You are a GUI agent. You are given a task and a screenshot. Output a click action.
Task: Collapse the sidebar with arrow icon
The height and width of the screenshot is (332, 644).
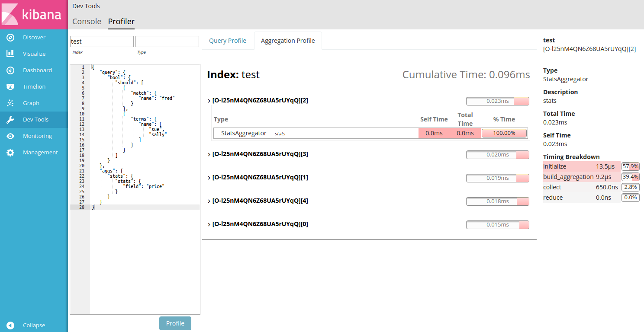point(11,326)
